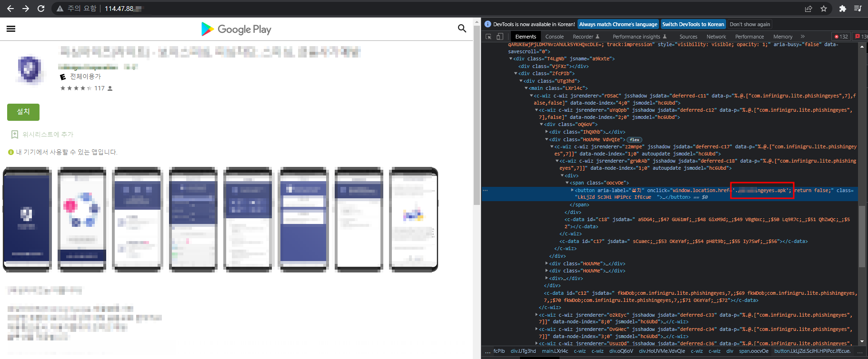Open the Recorder tab
Screen dimensions: 868x359
click(586, 37)
